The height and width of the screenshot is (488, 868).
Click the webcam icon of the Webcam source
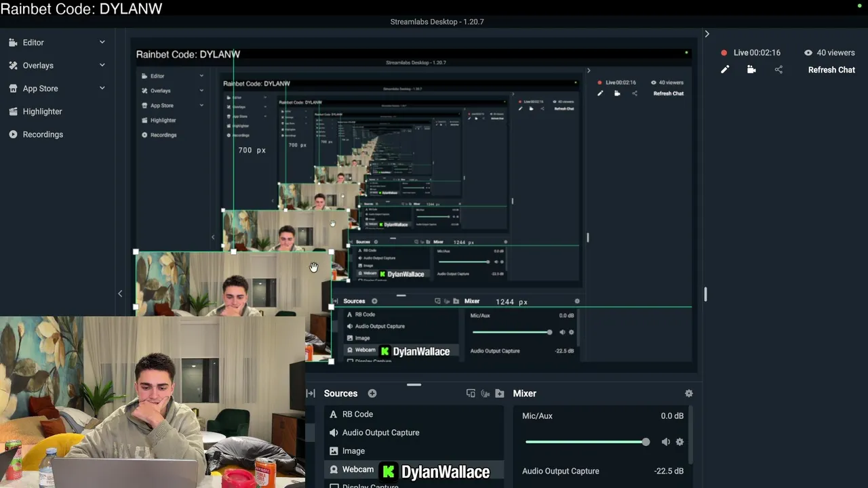click(333, 469)
